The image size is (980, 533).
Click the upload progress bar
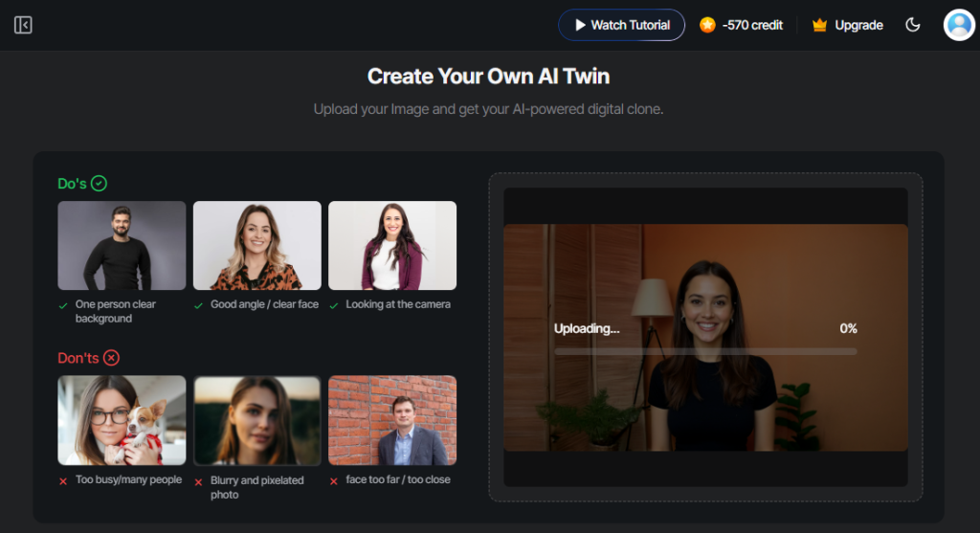(705, 352)
